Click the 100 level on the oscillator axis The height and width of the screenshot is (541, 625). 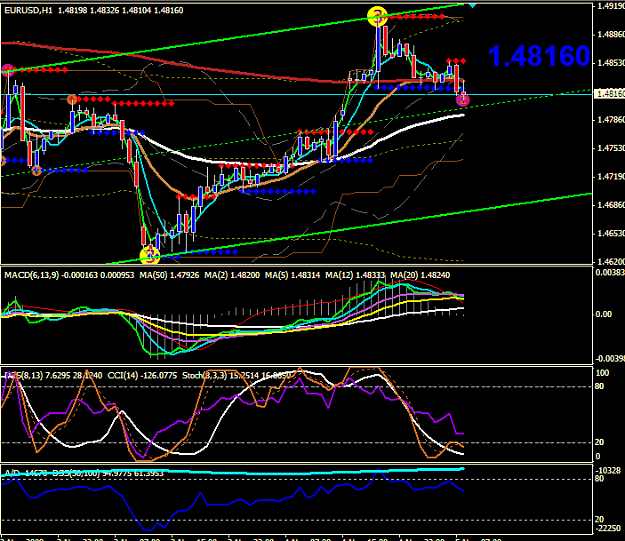click(x=602, y=373)
